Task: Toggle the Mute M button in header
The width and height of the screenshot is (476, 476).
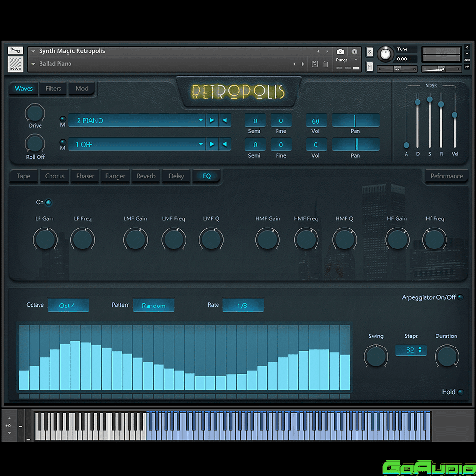Action: coord(369,67)
